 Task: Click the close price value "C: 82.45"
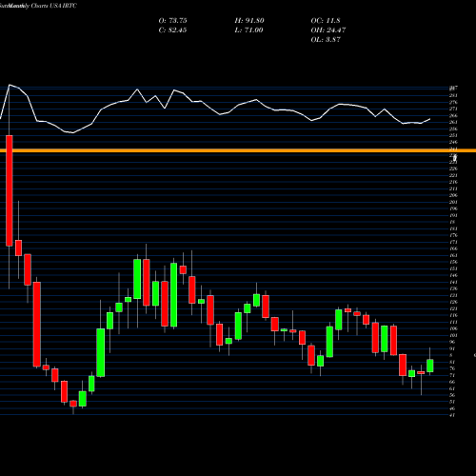pyautogui.click(x=172, y=30)
